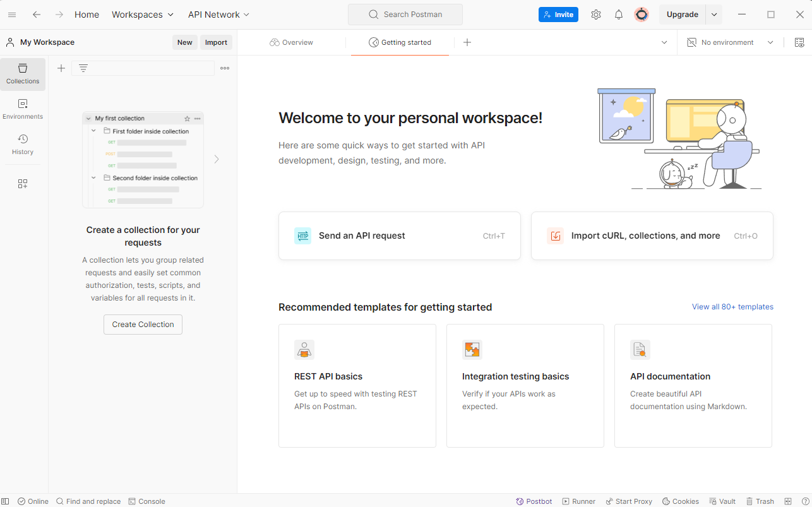The width and height of the screenshot is (812, 507).
Task: Click the filter icon in collections search
Action: pos(83,68)
